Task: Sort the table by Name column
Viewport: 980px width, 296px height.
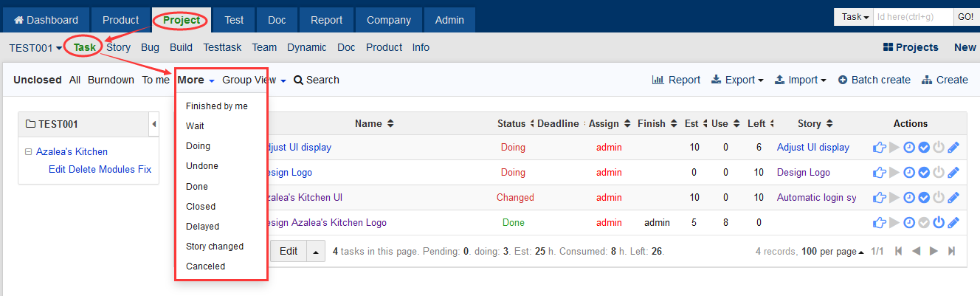Action: point(374,124)
